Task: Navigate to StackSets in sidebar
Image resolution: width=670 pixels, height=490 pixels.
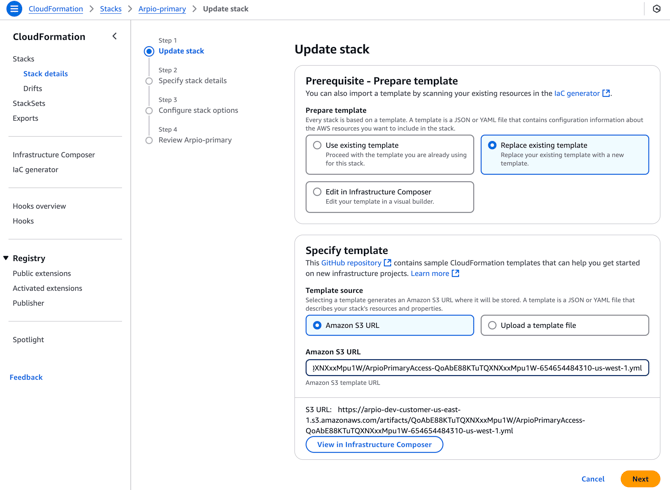Action: click(x=29, y=103)
